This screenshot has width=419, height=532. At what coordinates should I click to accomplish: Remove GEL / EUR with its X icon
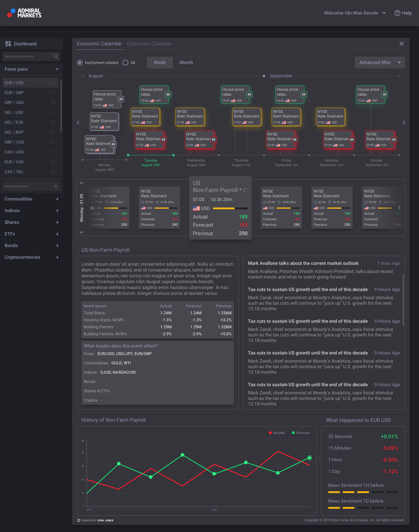tap(53, 122)
